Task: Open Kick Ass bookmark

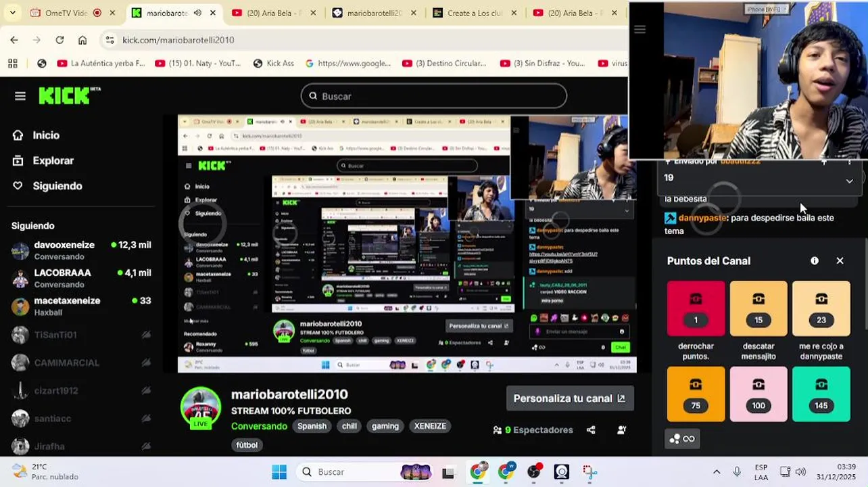Action: 273,64
